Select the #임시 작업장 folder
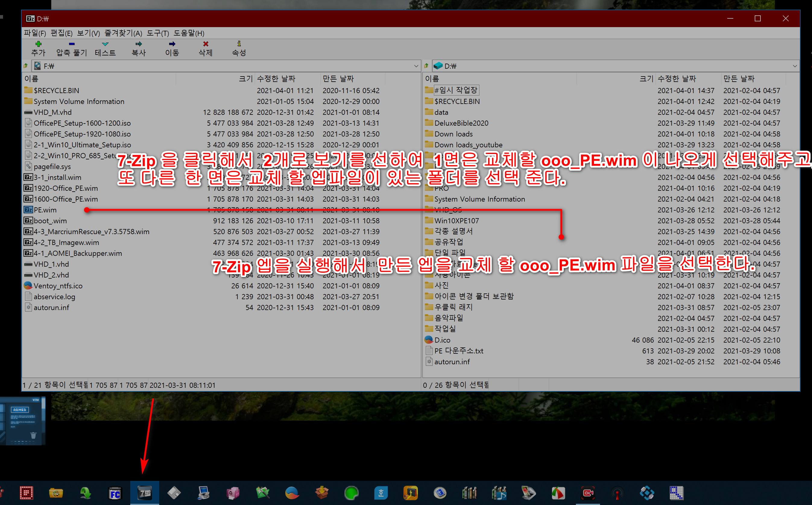Viewport: 812px width, 505px height. tap(456, 90)
